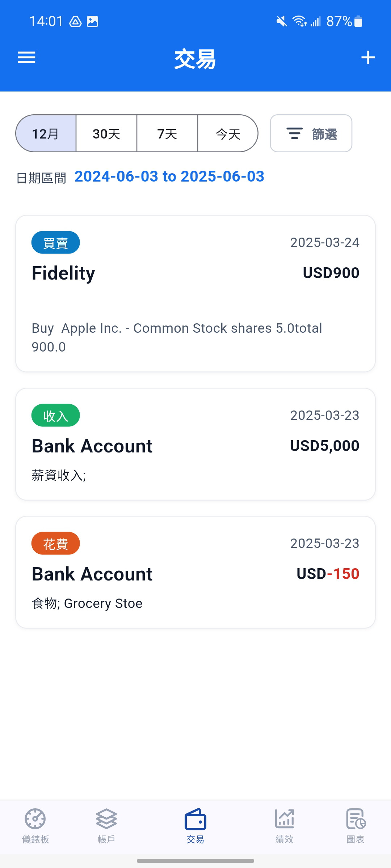Image resolution: width=391 pixels, height=868 pixels.
Task: Open the Bank Account USD5,000 income entry
Action: [x=195, y=444]
